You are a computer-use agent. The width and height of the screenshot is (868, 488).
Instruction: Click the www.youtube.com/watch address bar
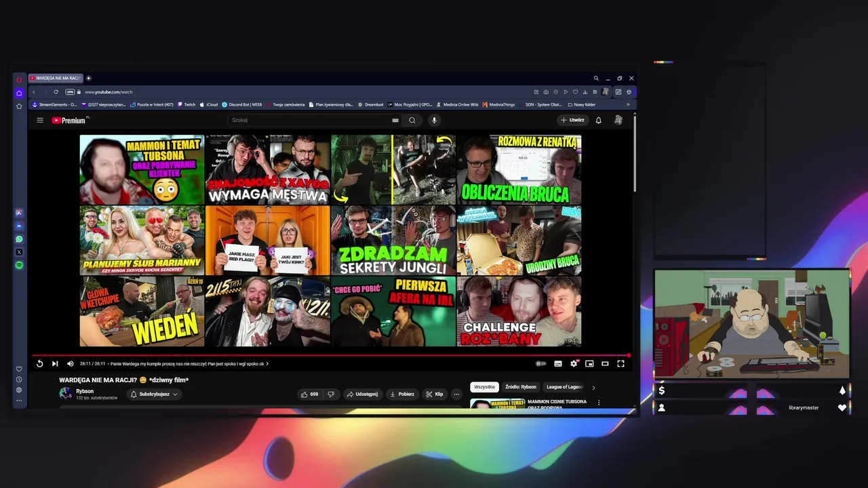click(108, 92)
